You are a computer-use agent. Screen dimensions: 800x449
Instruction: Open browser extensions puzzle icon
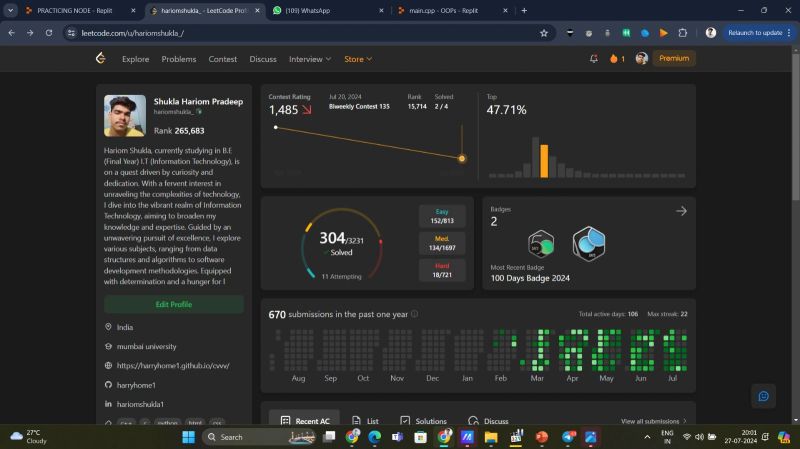683,33
